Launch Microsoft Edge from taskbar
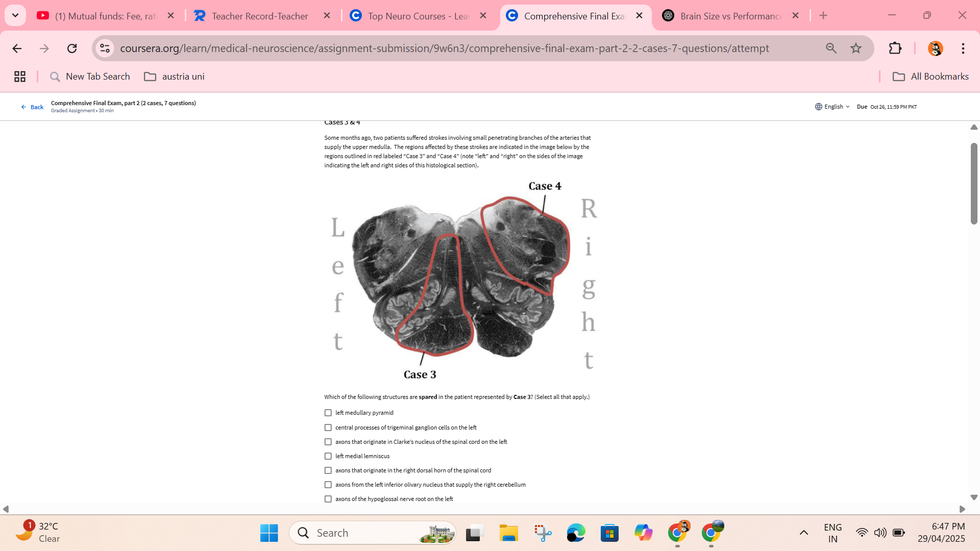The image size is (980, 551). (x=576, y=533)
